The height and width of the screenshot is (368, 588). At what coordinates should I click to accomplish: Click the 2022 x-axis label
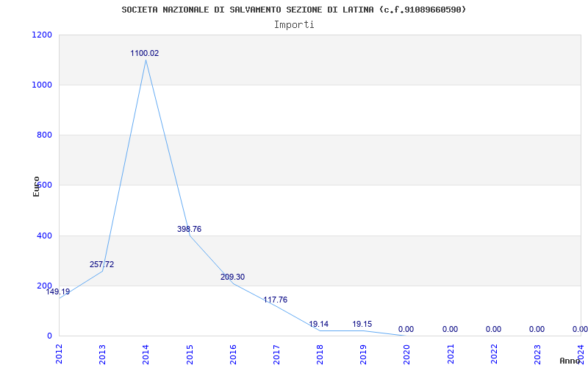(x=494, y=354)
